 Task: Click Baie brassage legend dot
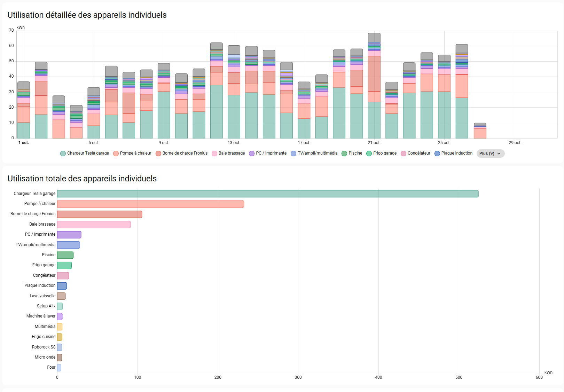click(214, 154)
